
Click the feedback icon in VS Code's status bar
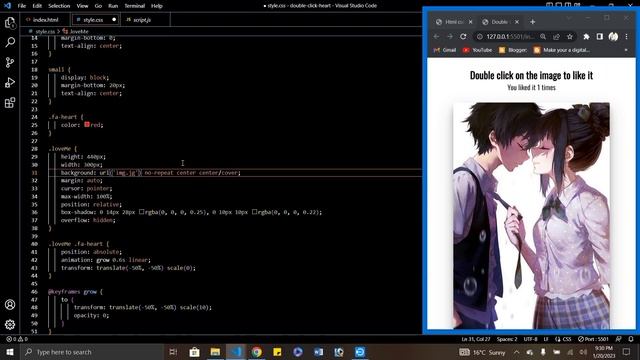618,339
